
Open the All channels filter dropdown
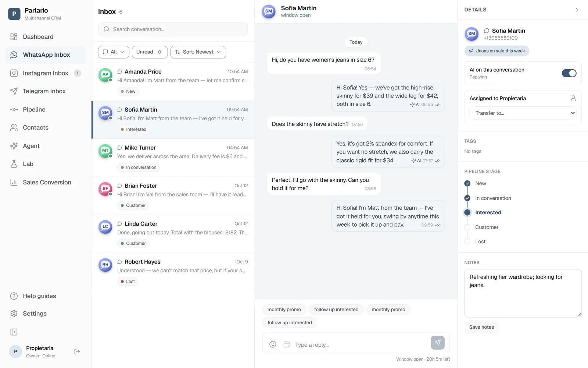pyautogui.click(x=114, y=52)
